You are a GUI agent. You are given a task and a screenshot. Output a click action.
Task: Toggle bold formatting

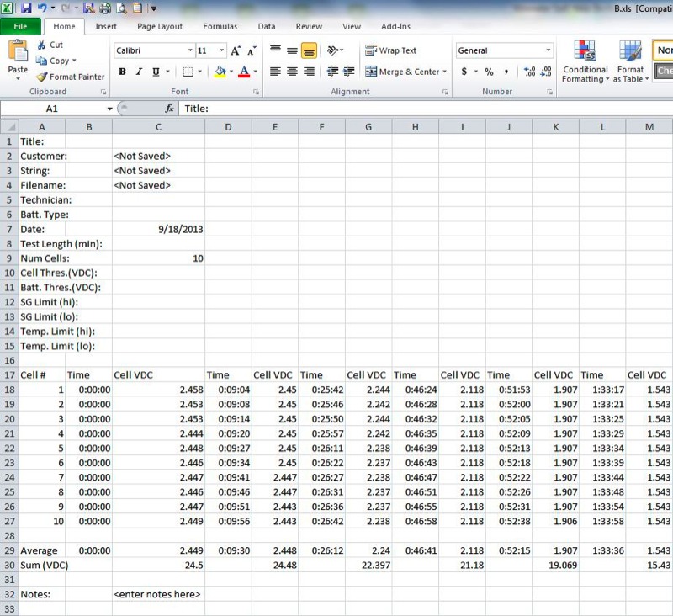point(123,72)
